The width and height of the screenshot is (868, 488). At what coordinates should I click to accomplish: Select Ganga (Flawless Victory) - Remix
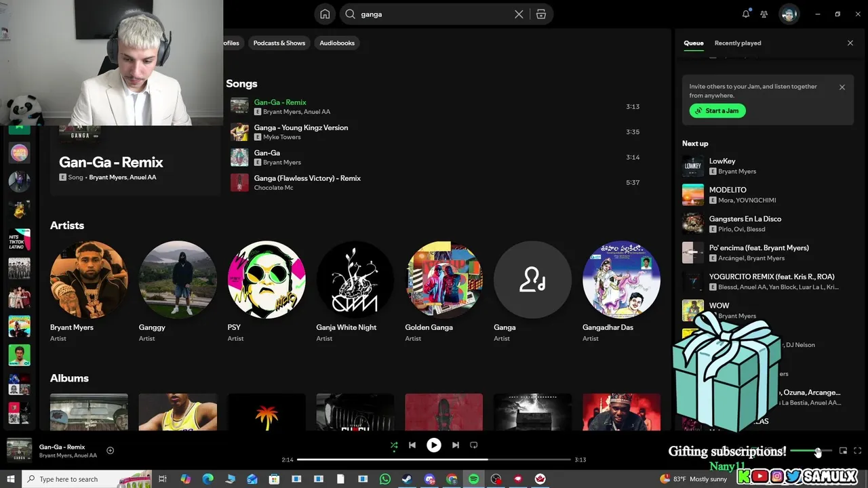(x=434, y=182)
